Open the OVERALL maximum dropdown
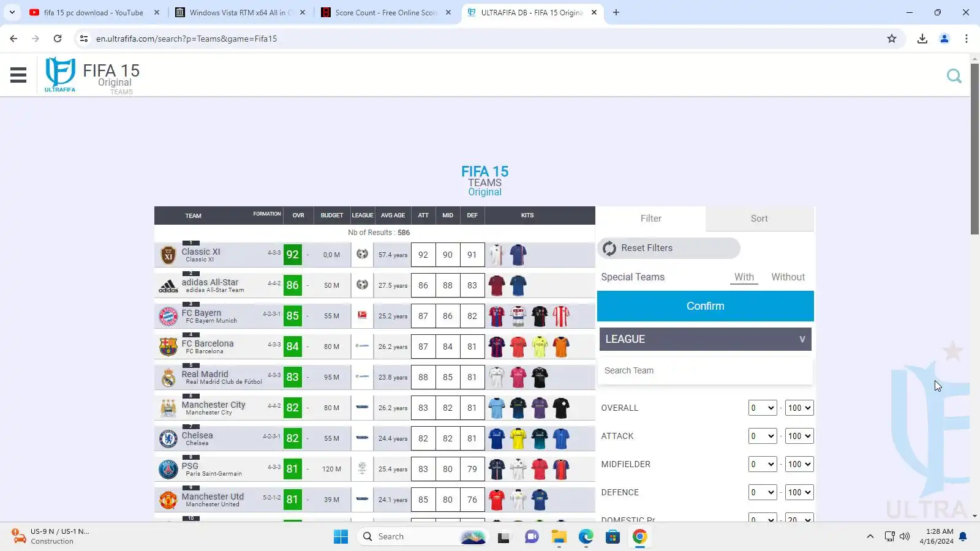Image resolution: width=980 pixels, height=551 pixels. (799, 408)
